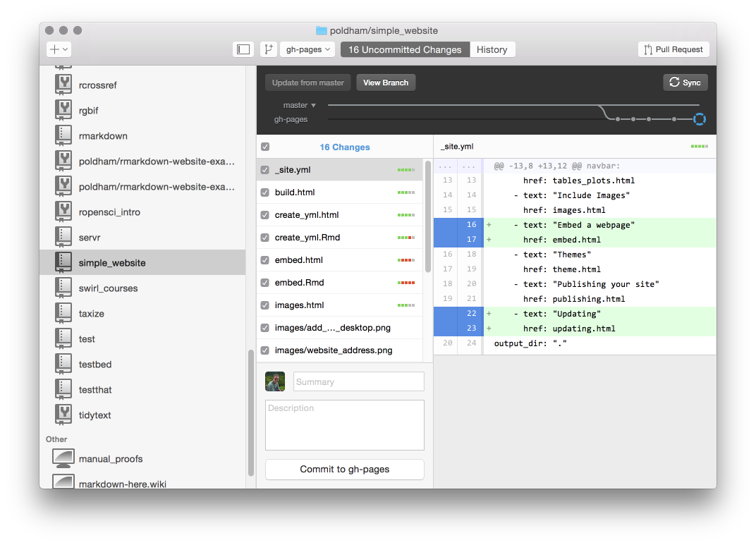Click the current commit circle on gh-pages timeline
The width and height of the screenshot is (756, 545).
699,119
